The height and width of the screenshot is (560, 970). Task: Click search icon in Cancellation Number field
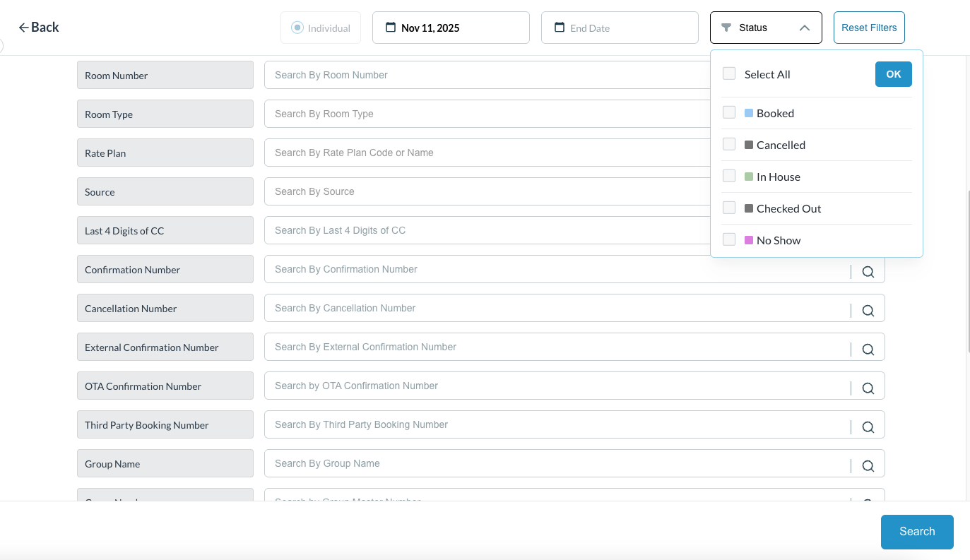868,311
